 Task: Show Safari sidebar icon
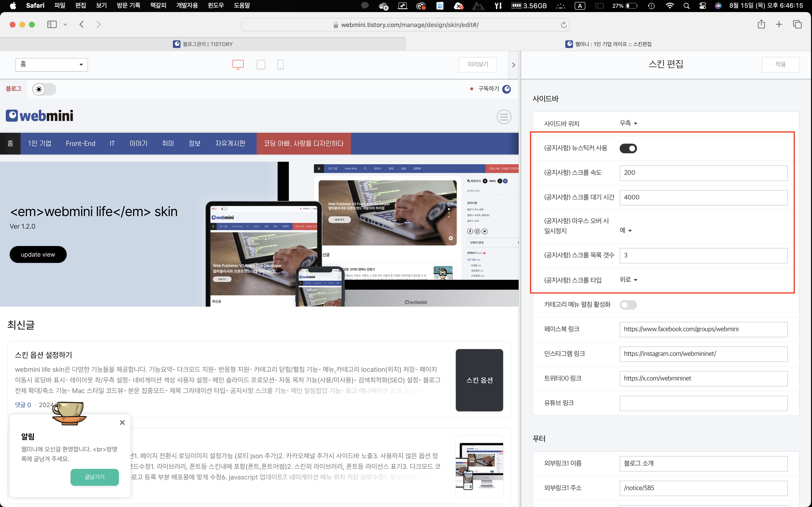52,24
